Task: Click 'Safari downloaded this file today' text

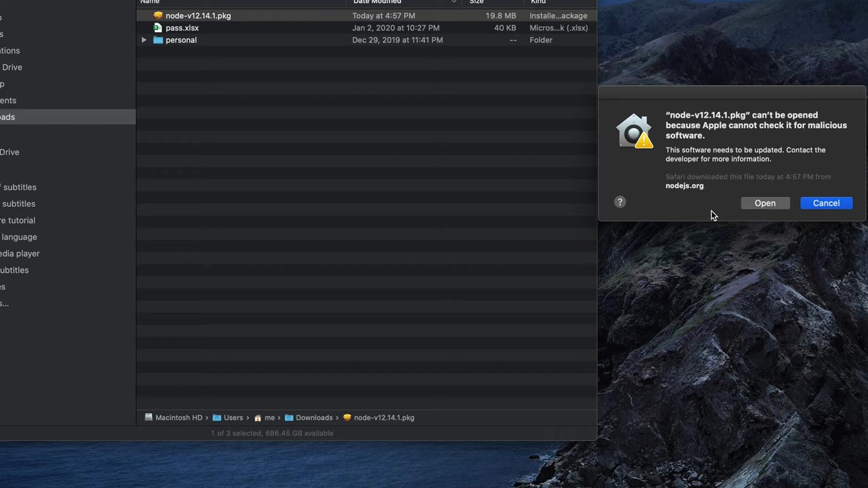Action: click(x=748, y=176)
